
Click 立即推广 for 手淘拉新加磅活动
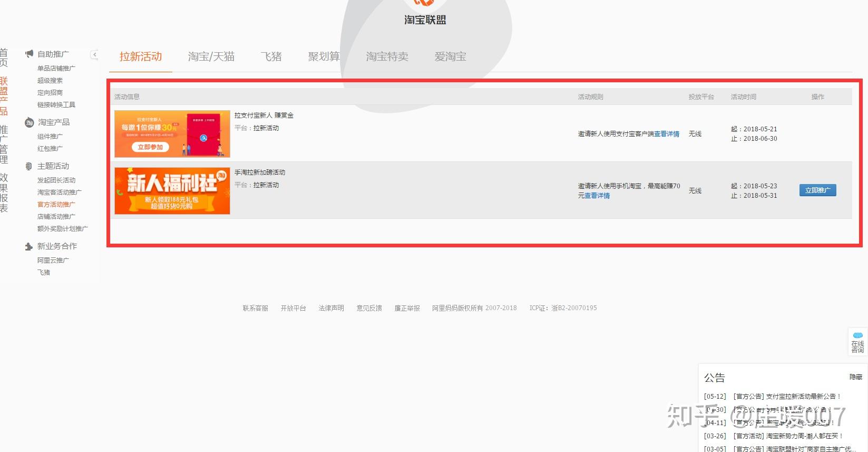(x=817, y=190)
